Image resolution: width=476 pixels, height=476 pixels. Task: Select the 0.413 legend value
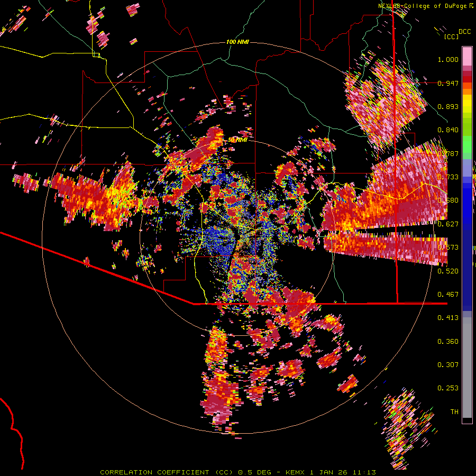pos(448,318)
